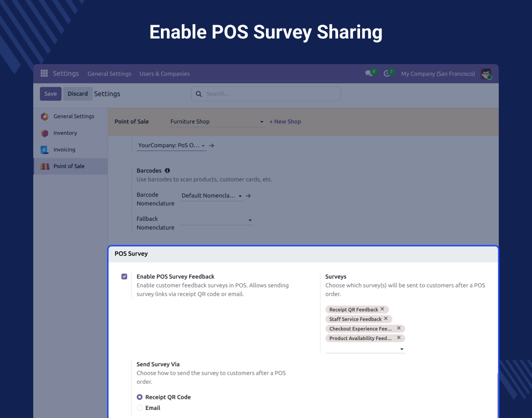Image resolution: width=532 pixels, height=418 pixels.
Task: Click the Discard button
Action: (78, 94)
